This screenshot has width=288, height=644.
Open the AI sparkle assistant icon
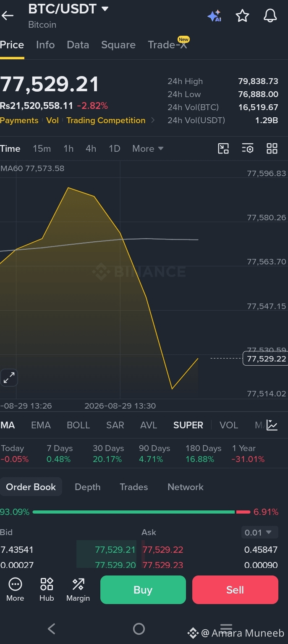tap(214, 16)
